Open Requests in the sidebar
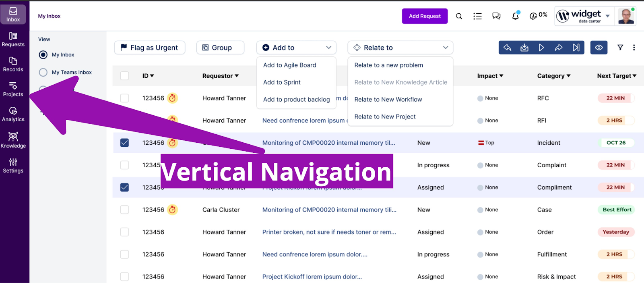This screenshot has width=644, height=283. tap(13, 40)
